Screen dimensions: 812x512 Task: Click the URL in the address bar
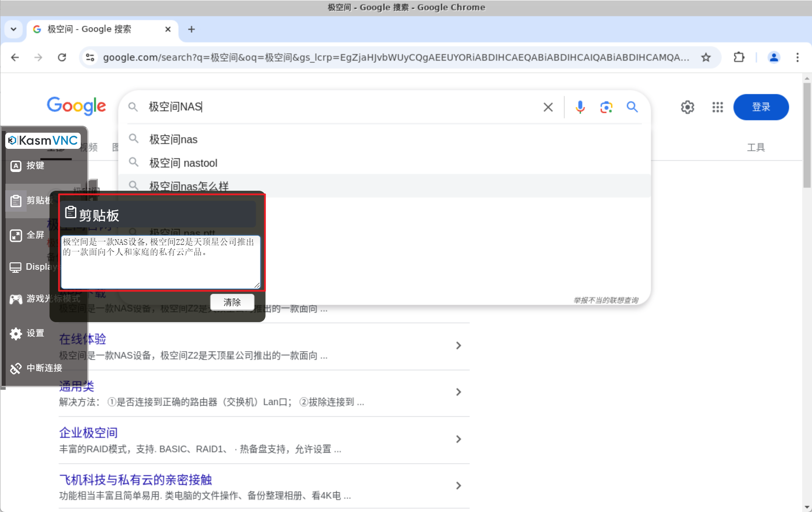tap(396, 57)
